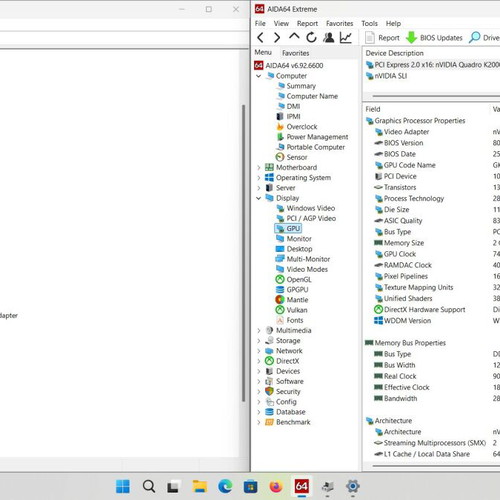500x500 pixels.
Task: Select the Desktop tree item
Action: (x=294, y=249)
